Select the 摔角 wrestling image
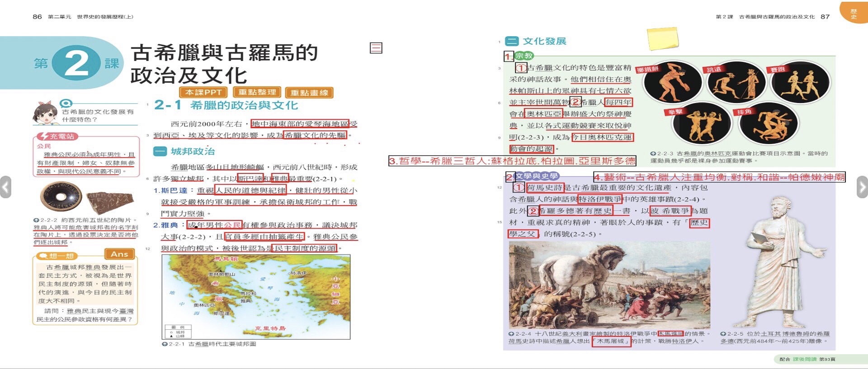868x369 pixels. point(769,124)
